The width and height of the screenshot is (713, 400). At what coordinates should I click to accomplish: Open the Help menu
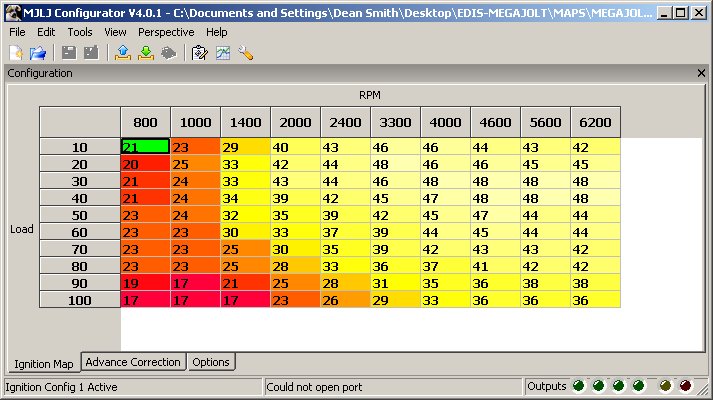pyautogui.click(x=216, y=32)
